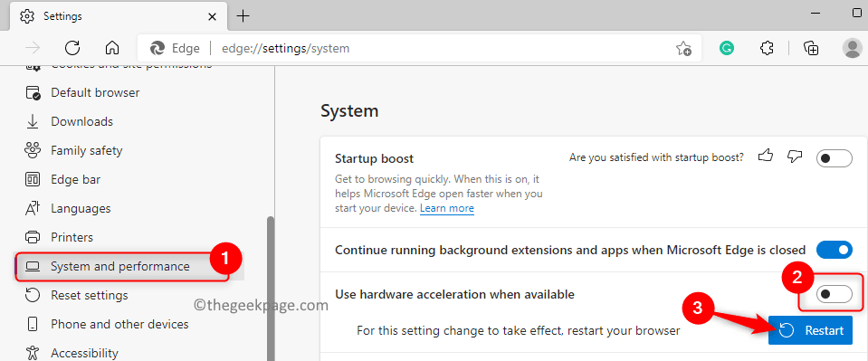868x361 pixels.
Task: Go to the browser home page icon
Action: pyautogui.click(x=112, y=48)
